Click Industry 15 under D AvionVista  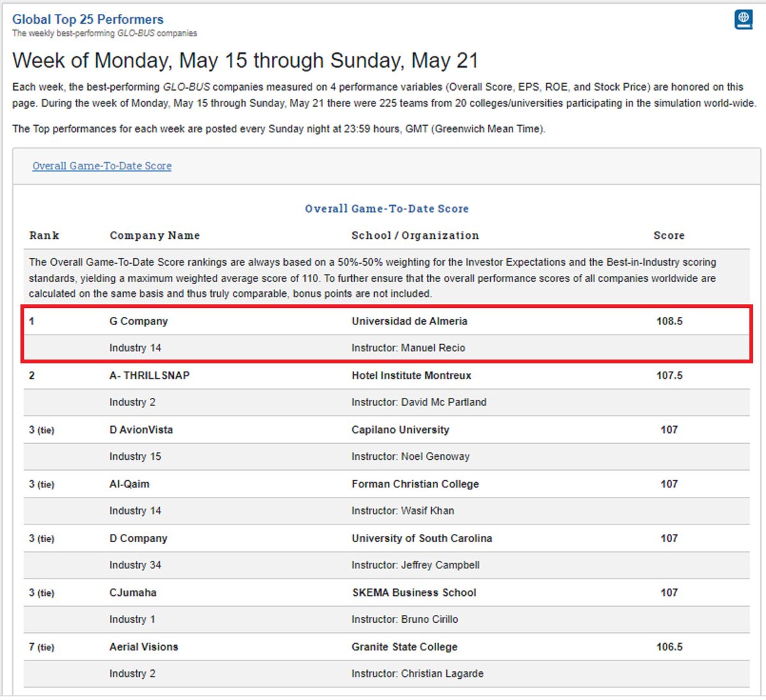pyautogui.click(x=135, y=457)
